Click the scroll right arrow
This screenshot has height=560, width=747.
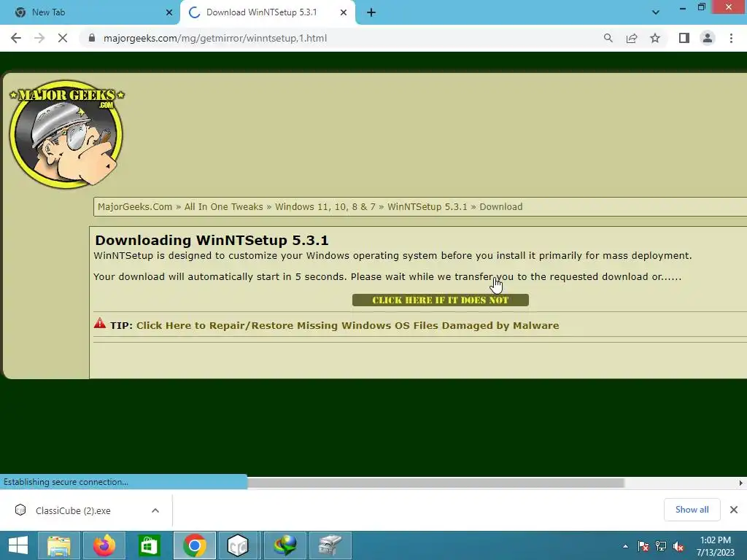click(741, 483)
